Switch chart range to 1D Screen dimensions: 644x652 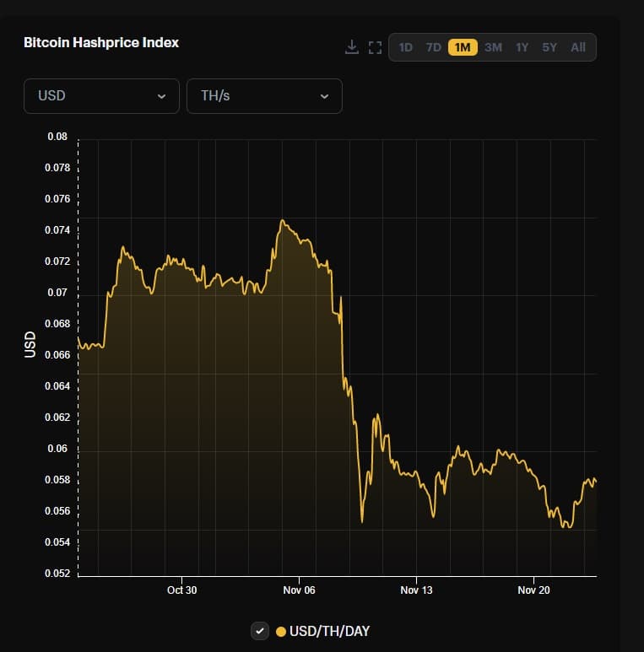(x=405, y=47)
